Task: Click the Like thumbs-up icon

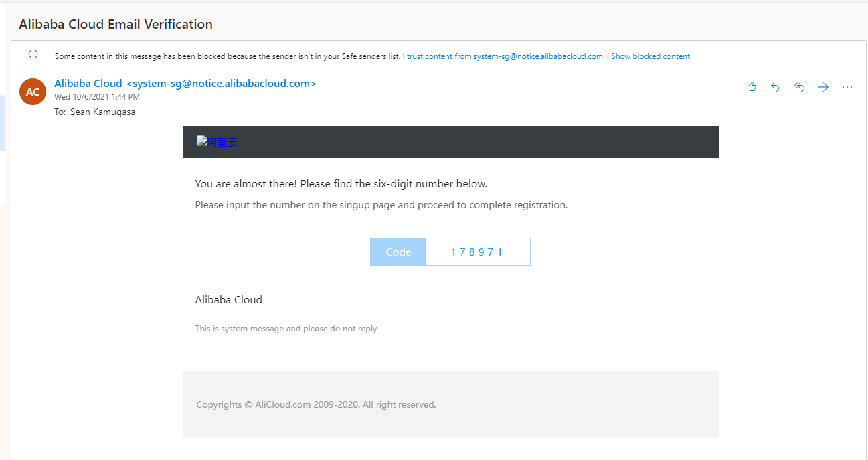Action: click(750, 87)
